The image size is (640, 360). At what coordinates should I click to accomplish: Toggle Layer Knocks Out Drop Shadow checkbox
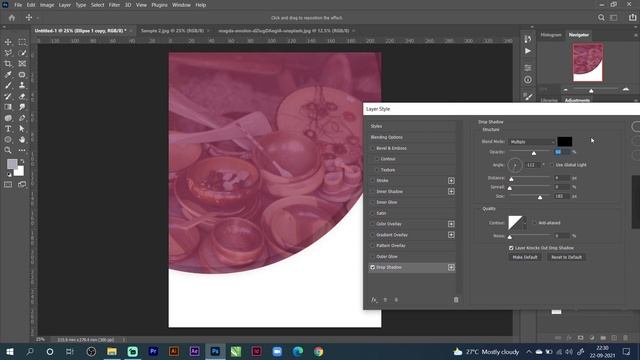pos(511,248)
